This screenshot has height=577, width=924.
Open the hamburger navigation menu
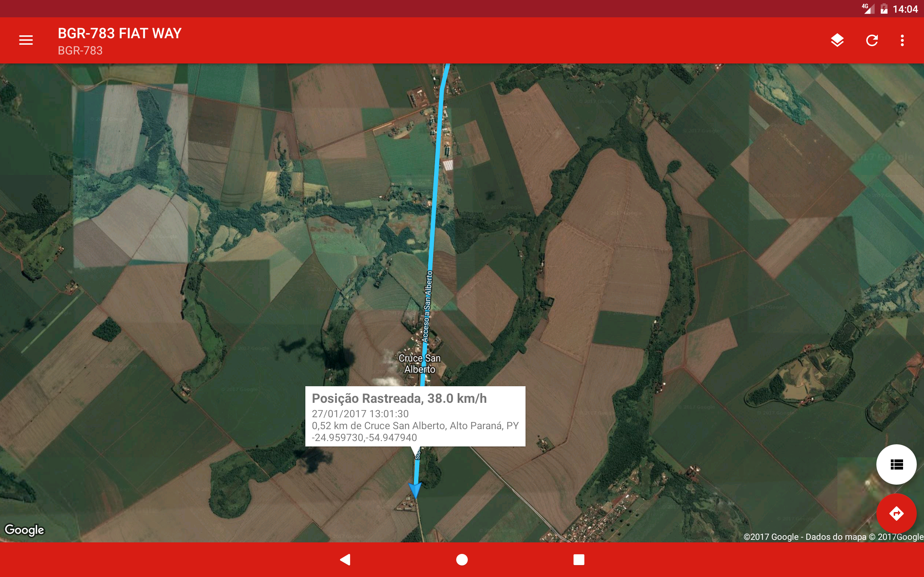coord(26,40)
